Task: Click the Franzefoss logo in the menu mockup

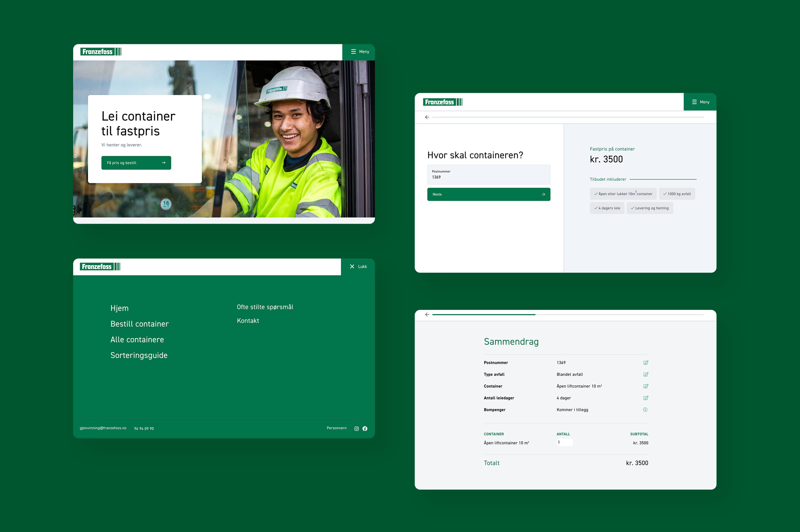Action: tap(100, 267)
